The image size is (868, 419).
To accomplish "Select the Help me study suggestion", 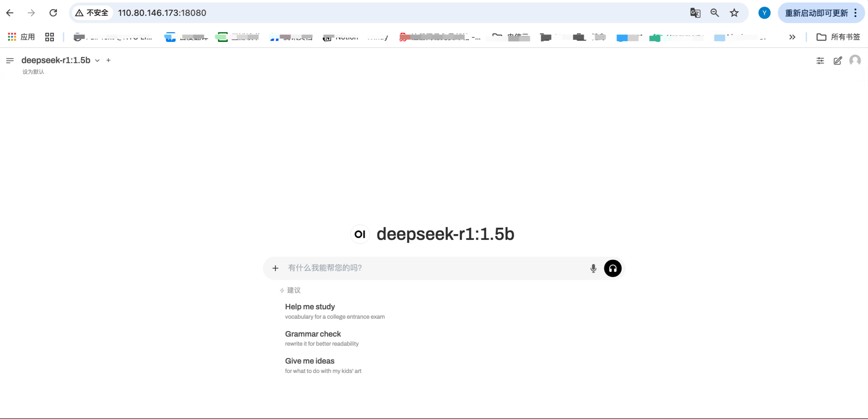I will (335, 311).
